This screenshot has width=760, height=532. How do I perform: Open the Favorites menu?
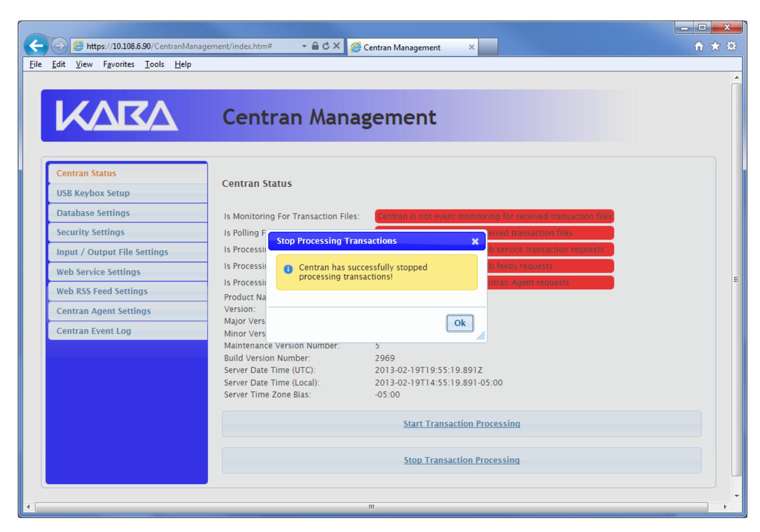tap(119, 64)
